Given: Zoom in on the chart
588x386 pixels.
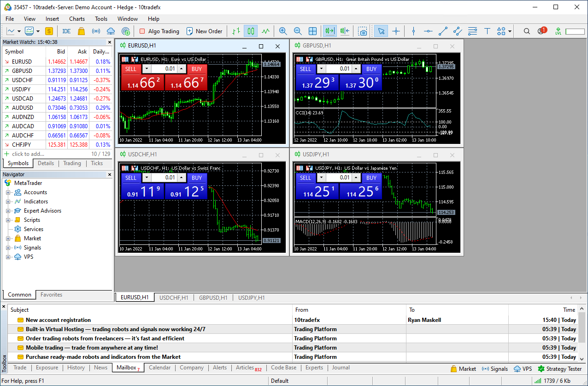Looking at the screenshot, I should pyautogui.click(x=283, y=31).
